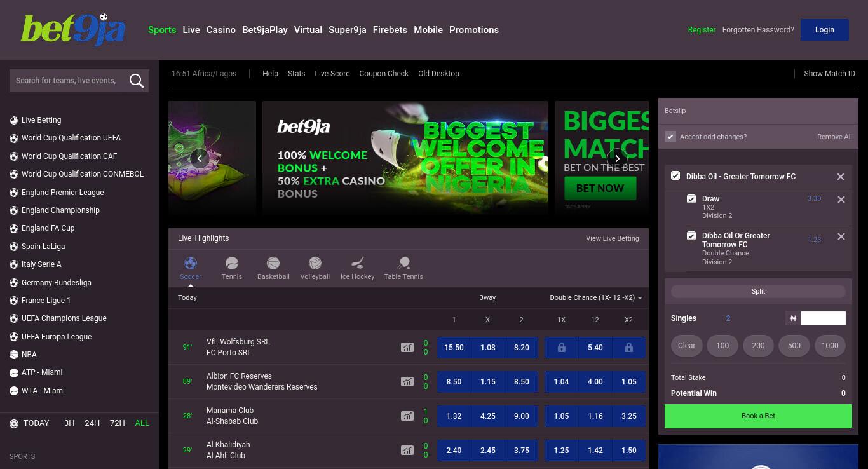
Task: Open Live Score link
Action: tap(332, 74)
